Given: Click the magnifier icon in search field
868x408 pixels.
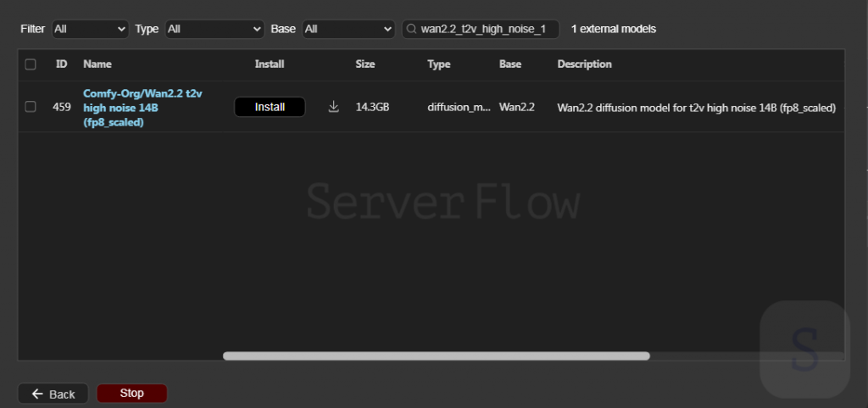Looking at the screenshot, I should 411,29.
